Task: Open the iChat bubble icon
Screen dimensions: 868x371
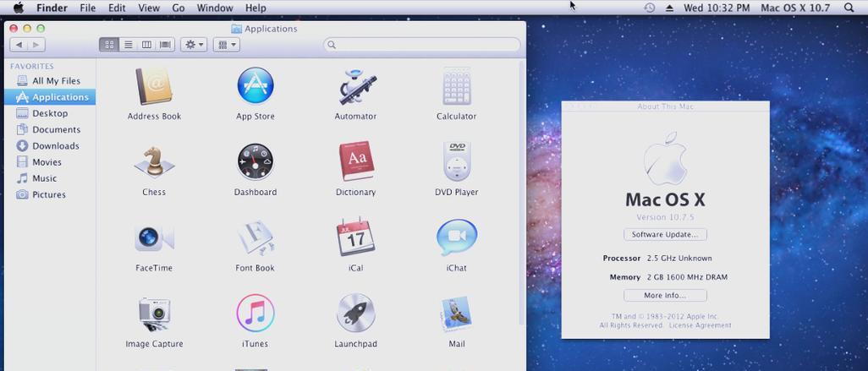Action: click(456, 237)
